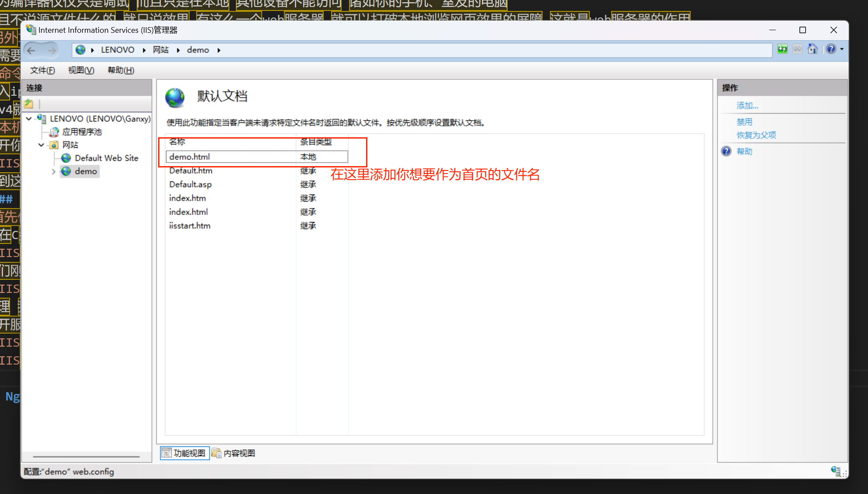The image size is (868, 494).
Task: Click the Default Web Site globe icon
Action: (66, 158)
